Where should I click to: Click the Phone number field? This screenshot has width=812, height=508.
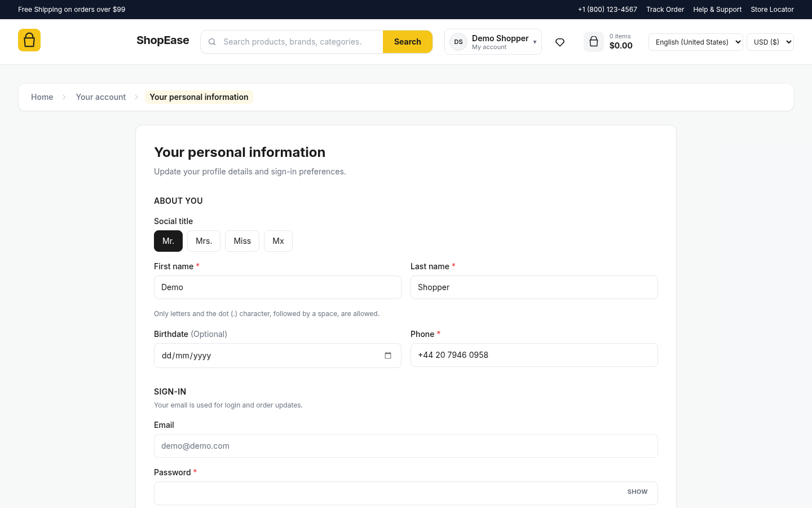[534, 355]
